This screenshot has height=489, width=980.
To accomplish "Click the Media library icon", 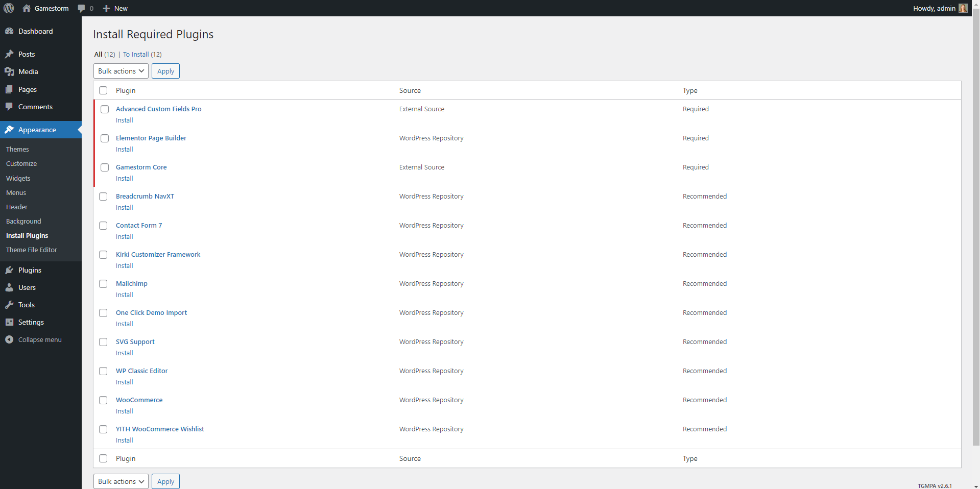I will 9,71.
